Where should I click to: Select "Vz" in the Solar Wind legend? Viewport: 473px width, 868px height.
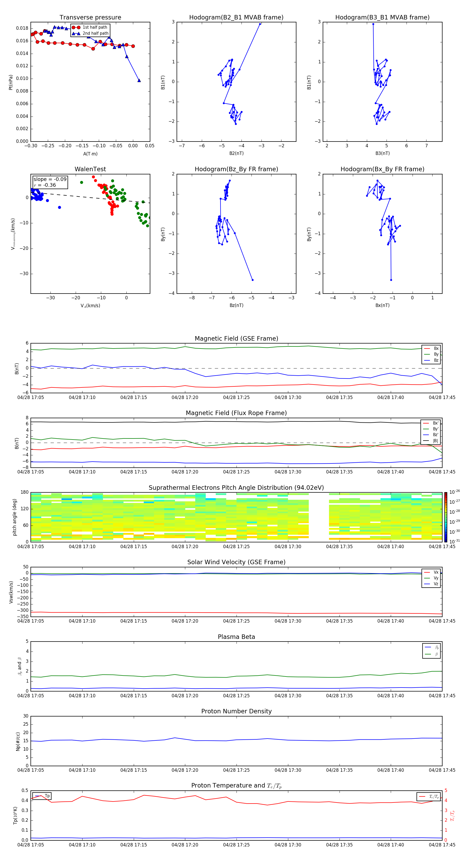click(431, 584)
